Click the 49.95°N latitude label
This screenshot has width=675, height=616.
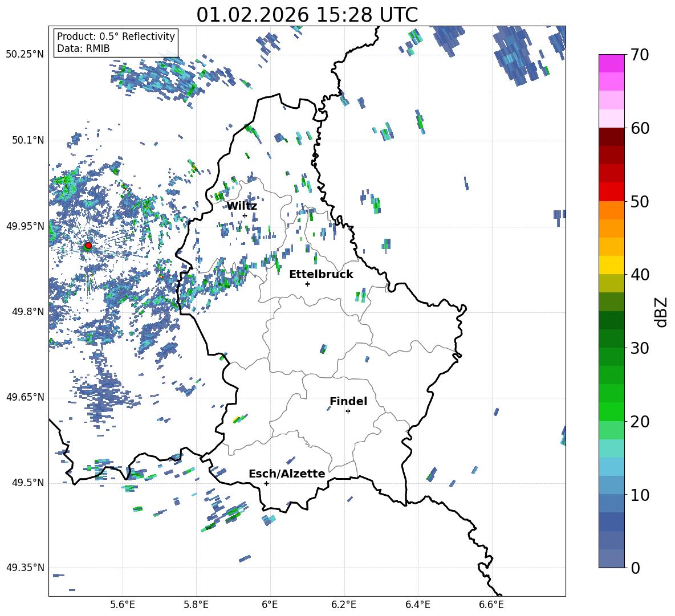pos(25,226)
